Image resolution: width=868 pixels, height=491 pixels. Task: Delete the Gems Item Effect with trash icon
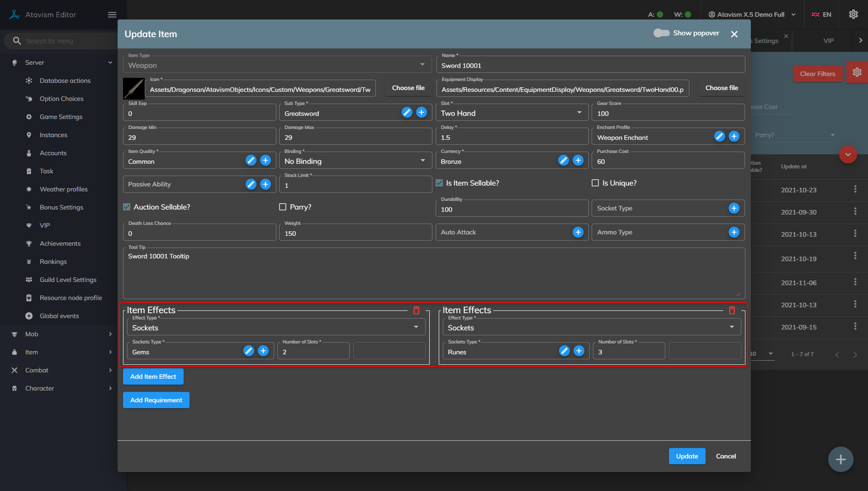416,310
